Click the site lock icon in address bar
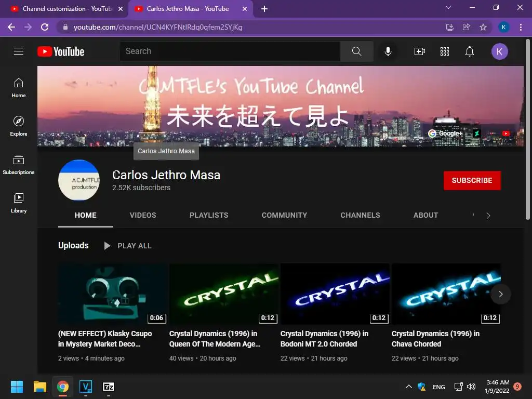This screenshot has width=532, height=399. click(65, 27)
